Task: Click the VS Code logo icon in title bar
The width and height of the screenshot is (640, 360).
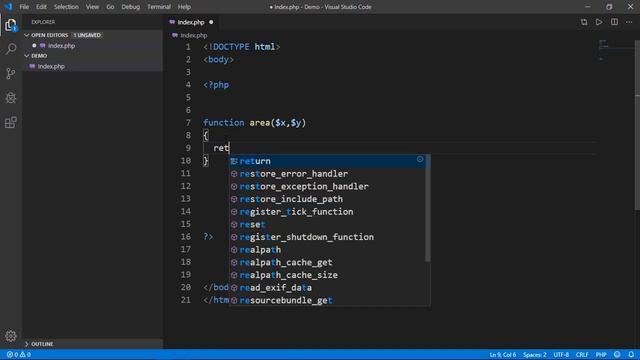Action: point(8,7)
